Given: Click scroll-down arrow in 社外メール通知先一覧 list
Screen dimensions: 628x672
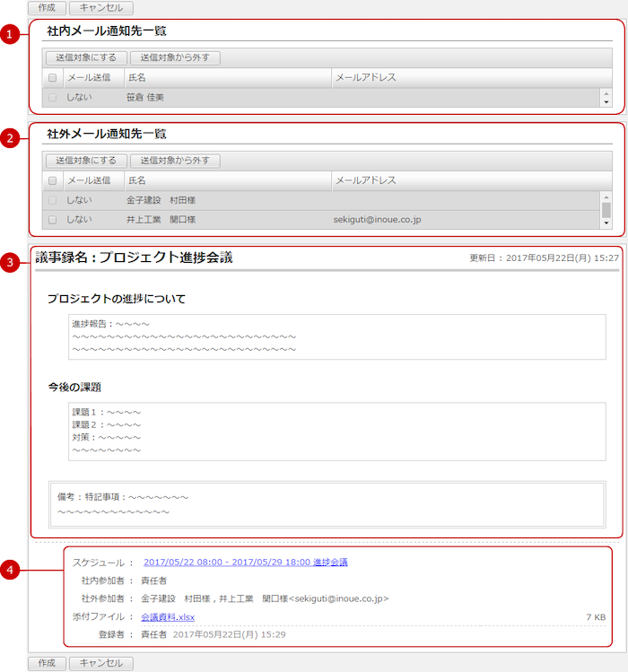Looking at the screenshot, I should tap(606, 223).
